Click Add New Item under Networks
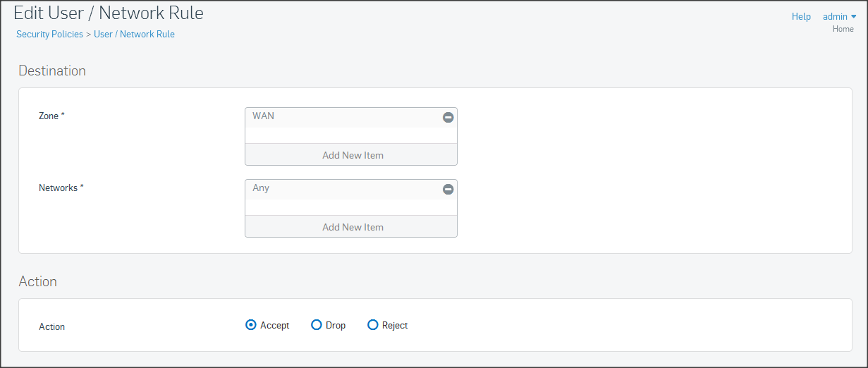Screen dimensions: 868x368 (352, 227)
